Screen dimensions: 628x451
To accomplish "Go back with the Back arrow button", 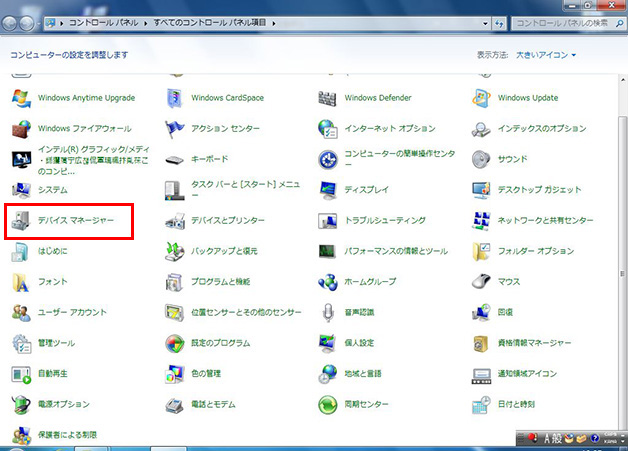I will [x=9, y=23].
